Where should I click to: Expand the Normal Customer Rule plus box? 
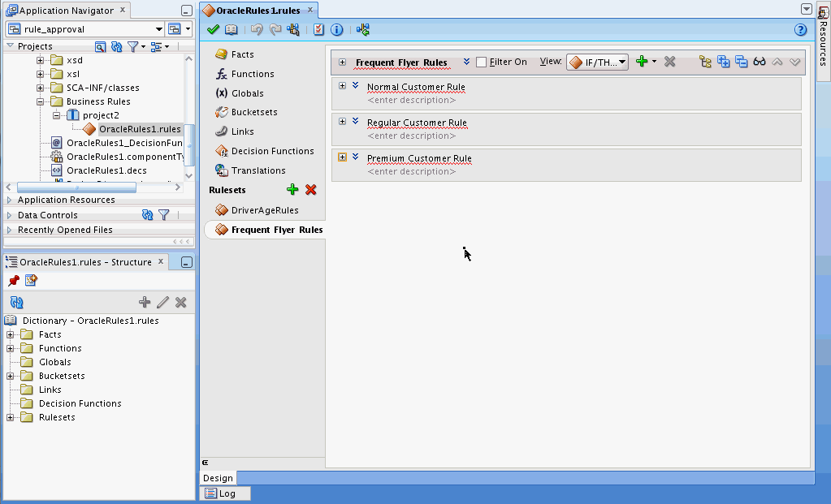pos(342,86)
